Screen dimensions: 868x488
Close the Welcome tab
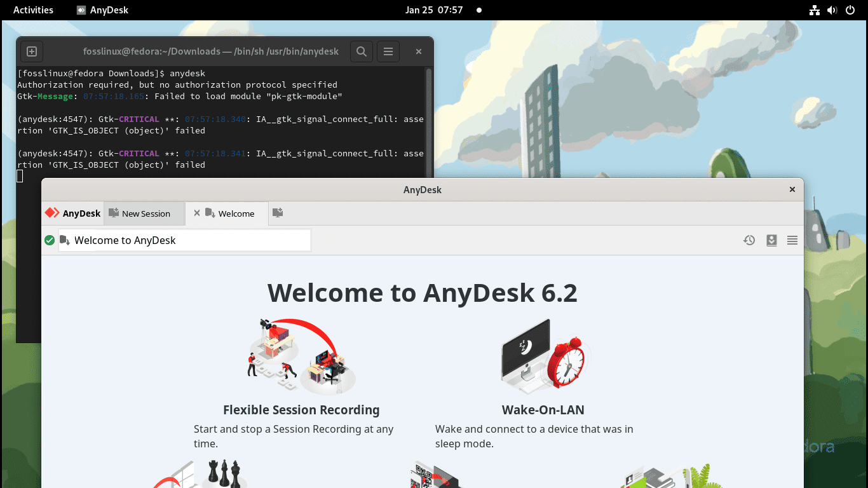[x=196, y=213]
